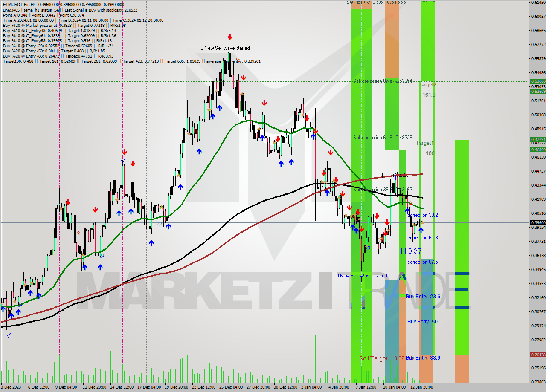Click the red 0.26438 price tag
Image resolution: width=546 pixels, height=392 pixels.
(x=537, y=355)
